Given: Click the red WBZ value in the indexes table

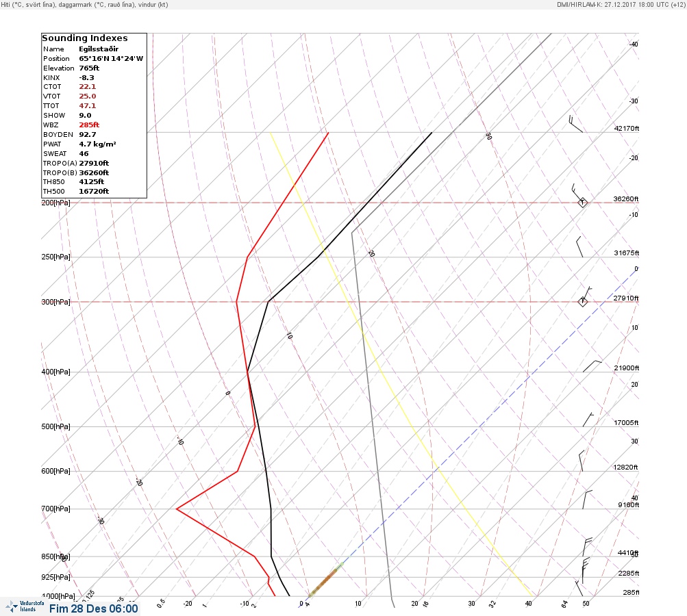Looking at the screenshot, I should tap(89, 125).
